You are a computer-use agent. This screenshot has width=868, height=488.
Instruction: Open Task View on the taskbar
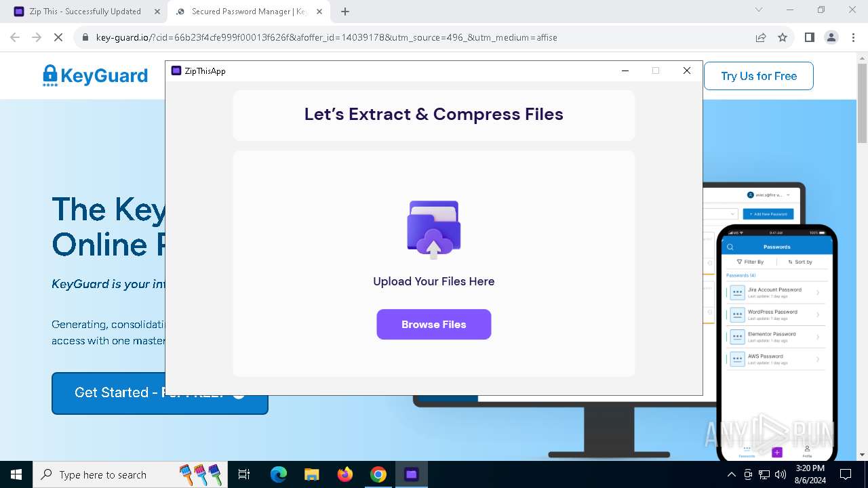245,474
